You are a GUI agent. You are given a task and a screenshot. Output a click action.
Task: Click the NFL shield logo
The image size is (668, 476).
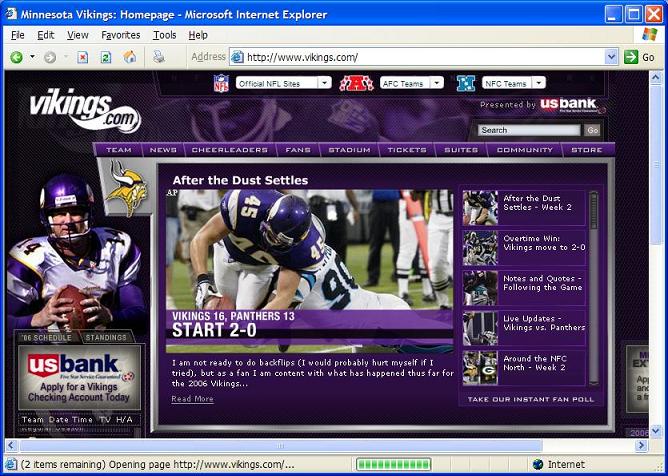[221, 83]
